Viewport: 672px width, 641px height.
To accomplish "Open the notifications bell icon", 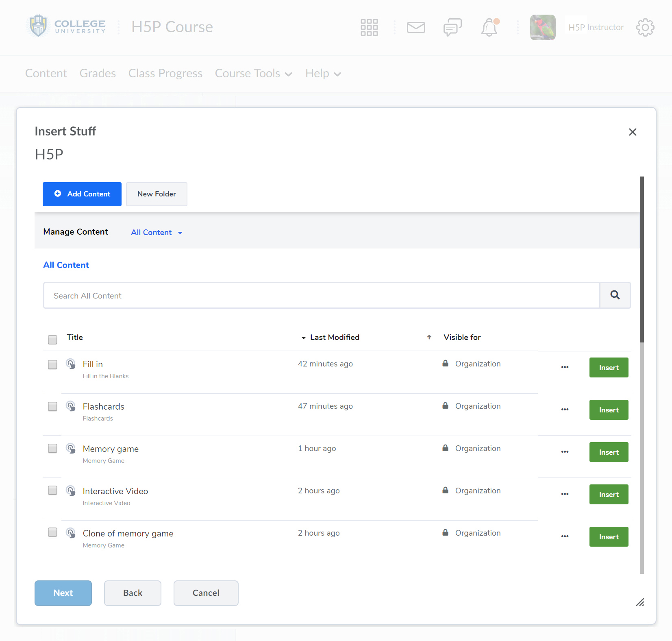I will [489, 27].
